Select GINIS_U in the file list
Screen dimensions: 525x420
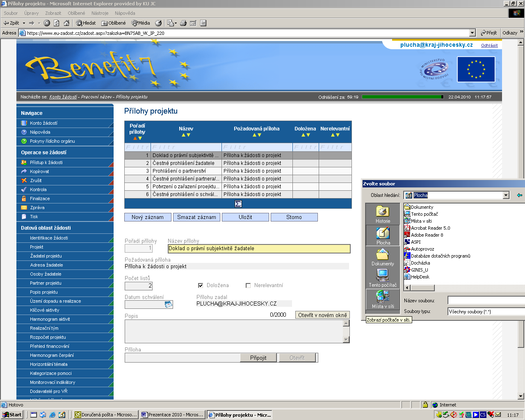pyautogui.click(x=416, y=270)
